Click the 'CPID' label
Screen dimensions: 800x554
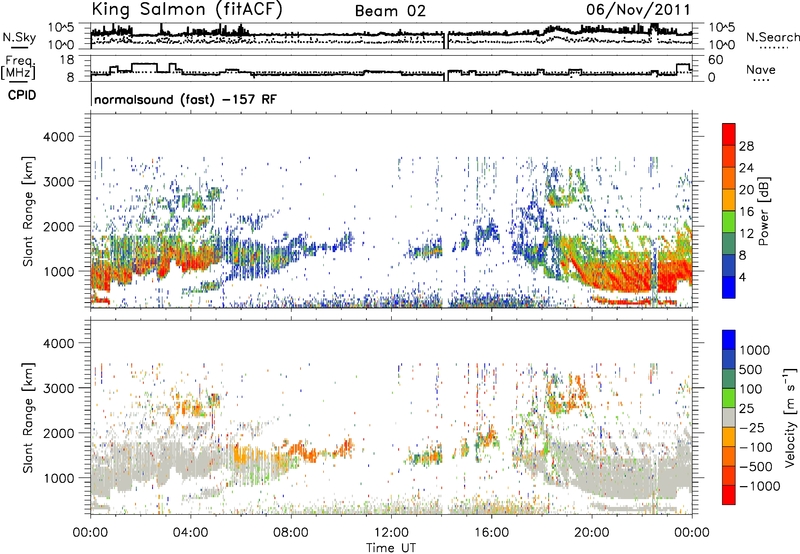tap(22, 95)
